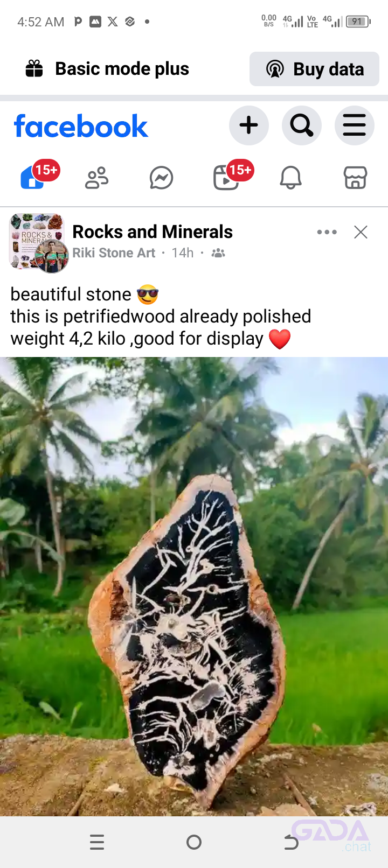The height and width of the screenshot is (868, 388).
Task: Open Notifications bell icon
Action: tap(290, 178)
